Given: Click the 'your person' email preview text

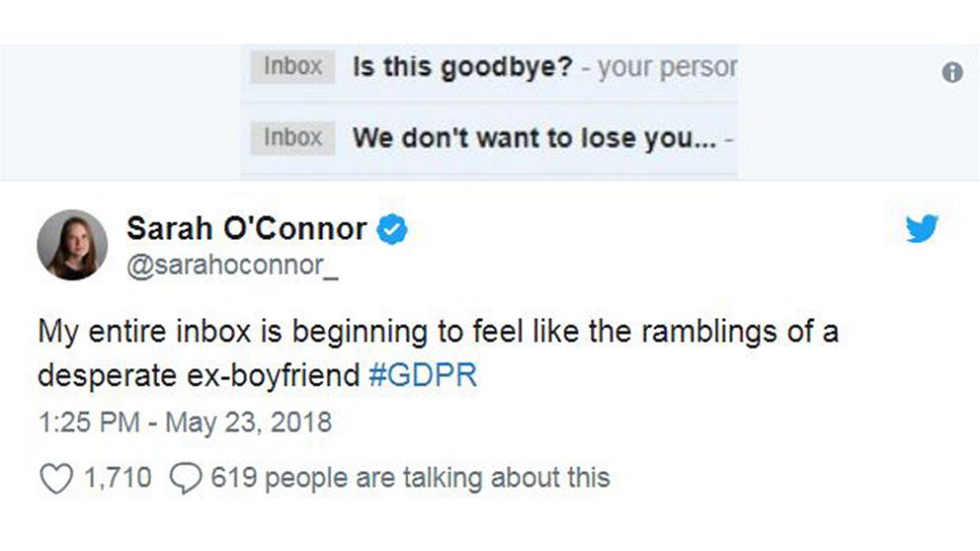Looking at the screenshot, I should 666,67.
